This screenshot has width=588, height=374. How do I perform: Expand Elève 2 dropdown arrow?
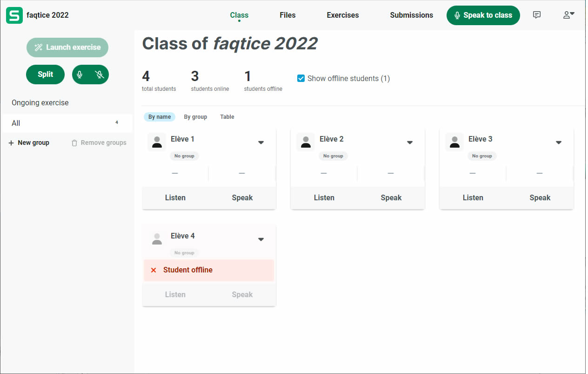410,143
